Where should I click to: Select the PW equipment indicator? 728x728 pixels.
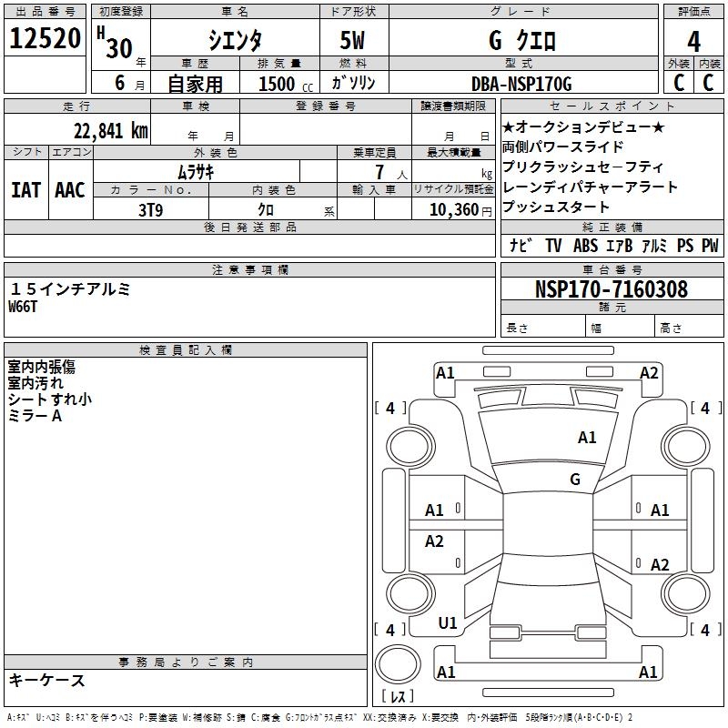click(x=709, y=246)
